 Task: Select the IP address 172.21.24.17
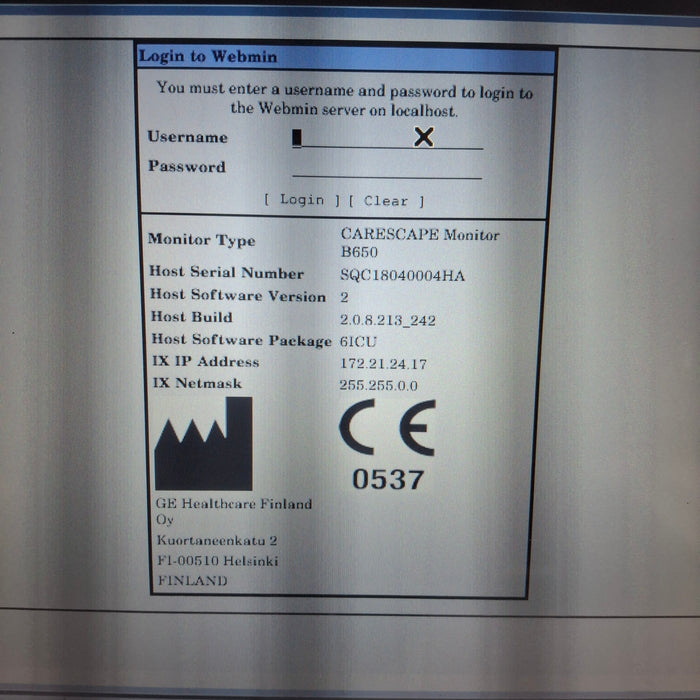[x=383, y=364]
